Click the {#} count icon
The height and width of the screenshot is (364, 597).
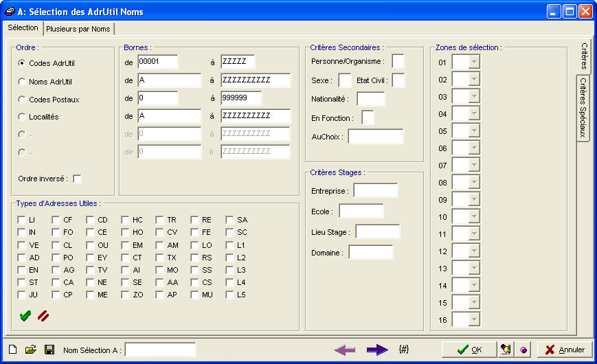[x=404, y=349]
